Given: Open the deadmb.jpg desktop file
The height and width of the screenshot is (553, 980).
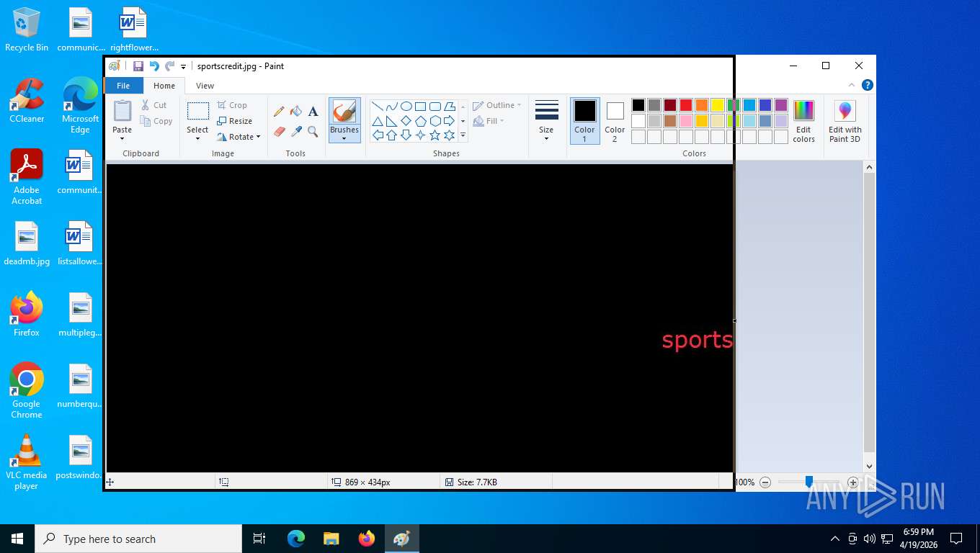Looking at the screenshot, I should pyautogui.click(x=27, y=245).
